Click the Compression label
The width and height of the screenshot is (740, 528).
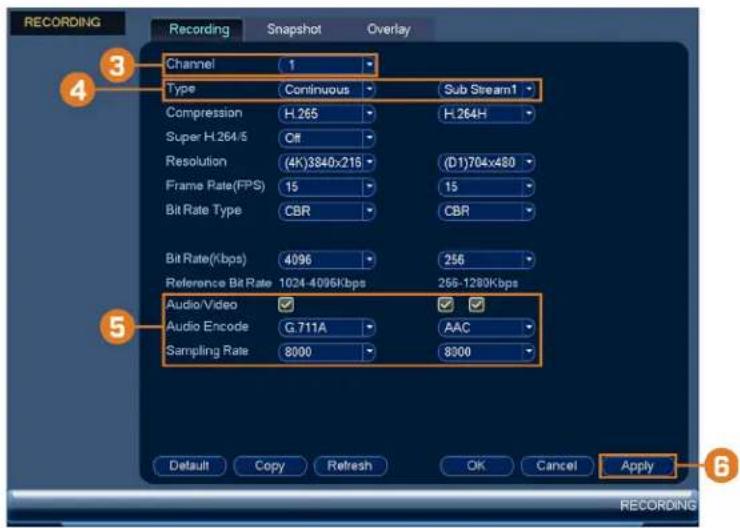(204, 113)
